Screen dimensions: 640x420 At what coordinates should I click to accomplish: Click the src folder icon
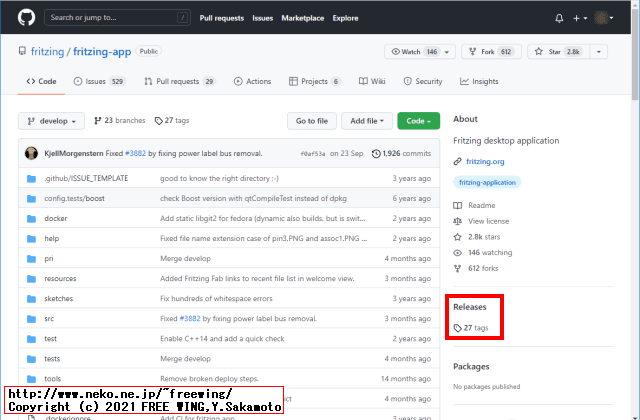click(31, 318)
